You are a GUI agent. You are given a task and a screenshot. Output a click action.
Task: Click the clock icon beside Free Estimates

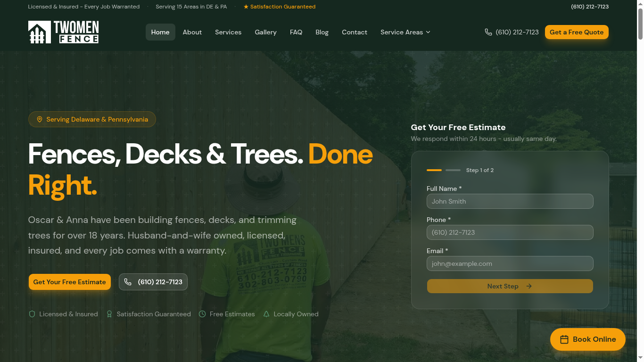coord(202,314)
